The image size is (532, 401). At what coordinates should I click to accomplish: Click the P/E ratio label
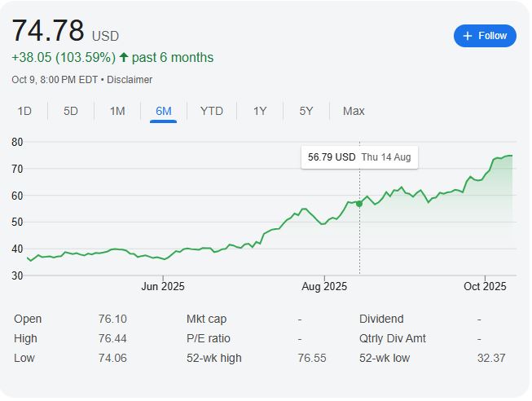click(x=209, y=338)
